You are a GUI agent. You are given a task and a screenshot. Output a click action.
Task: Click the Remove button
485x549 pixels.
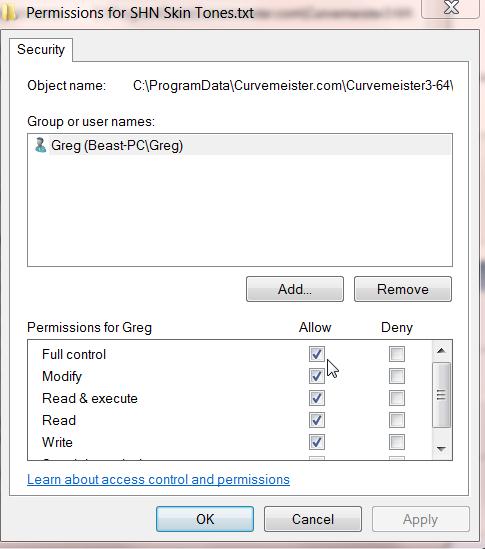pos(403,289)
